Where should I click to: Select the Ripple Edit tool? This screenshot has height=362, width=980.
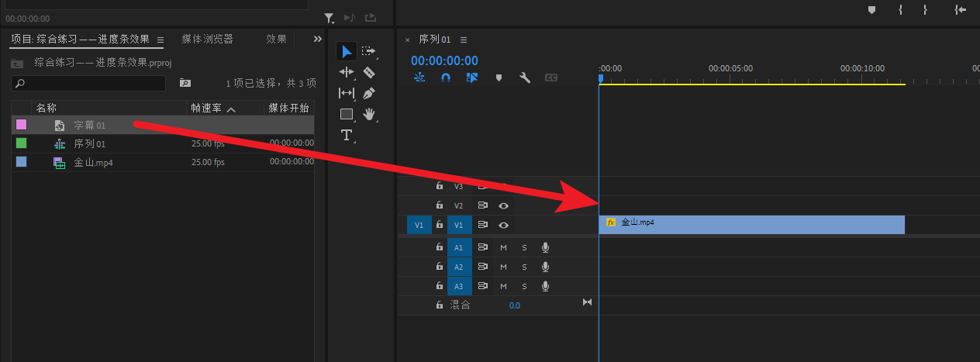pos(347,72)
